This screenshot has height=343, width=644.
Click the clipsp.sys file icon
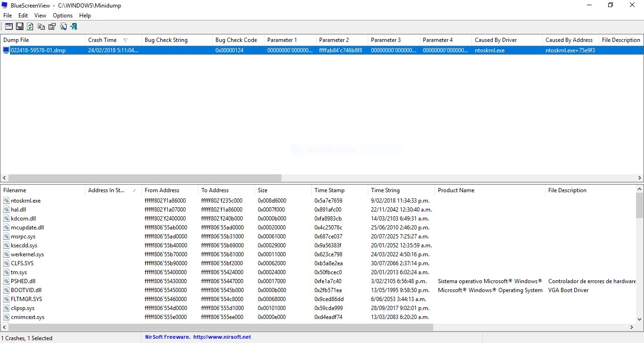tap(6, 308)
